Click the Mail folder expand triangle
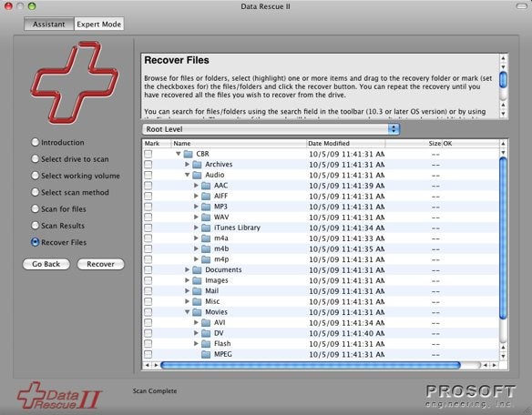532x415 pixels. pos(187,291)
